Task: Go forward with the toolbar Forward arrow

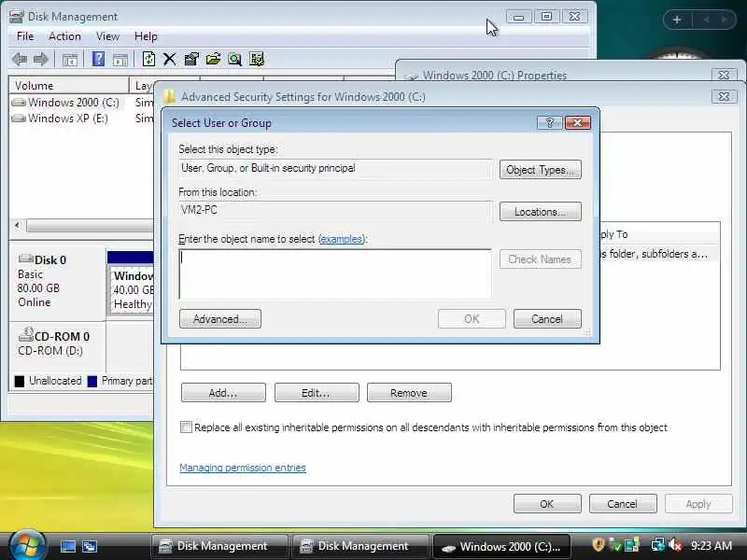Action: click(x=41, y=60)
